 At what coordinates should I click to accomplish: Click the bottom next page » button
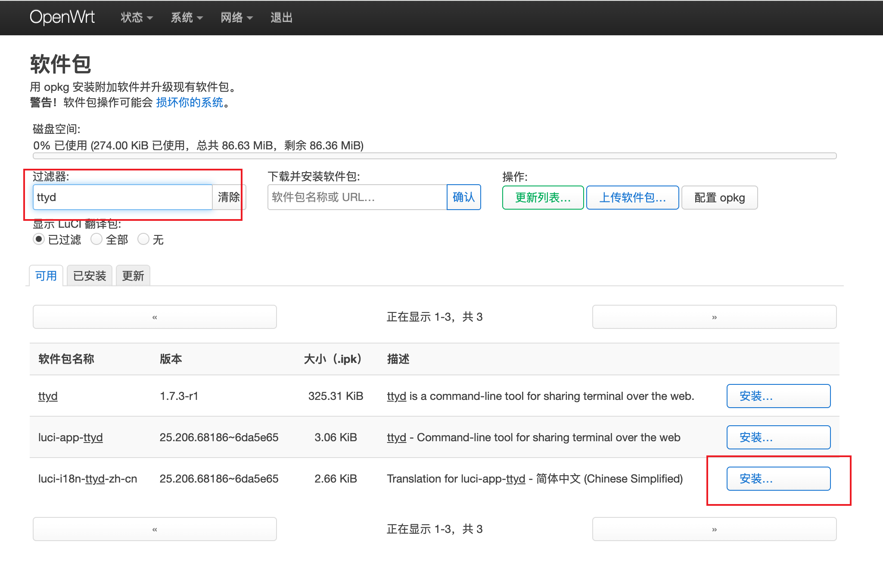(x=714, y=529)
